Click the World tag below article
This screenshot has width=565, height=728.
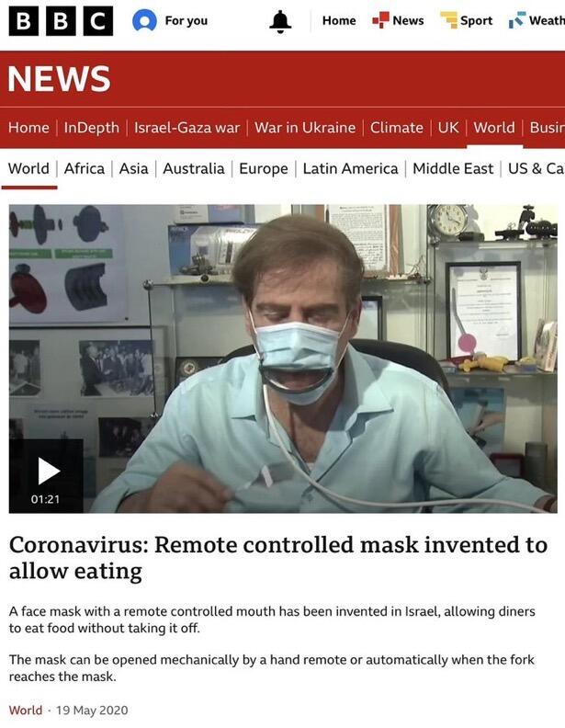(x=26, y=711)
